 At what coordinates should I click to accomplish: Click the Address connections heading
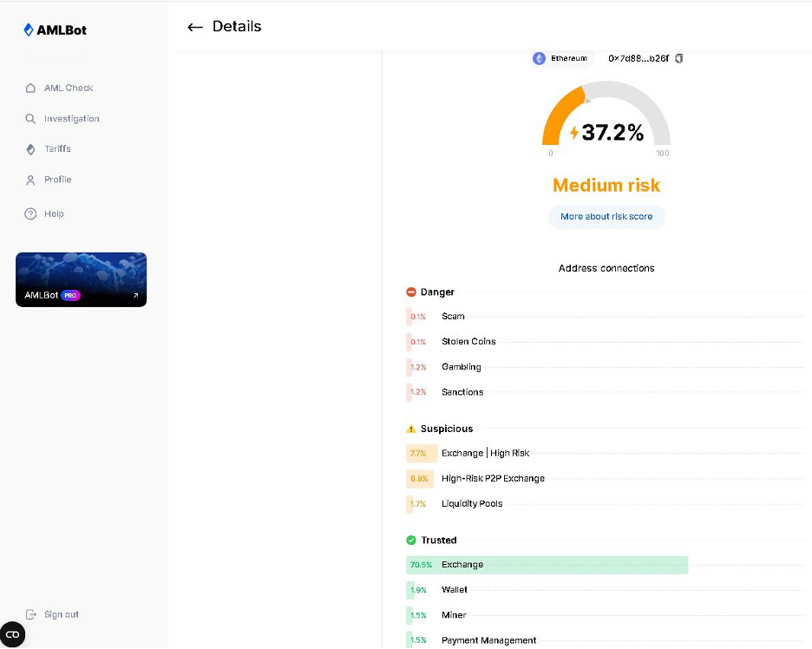[606, 268]
